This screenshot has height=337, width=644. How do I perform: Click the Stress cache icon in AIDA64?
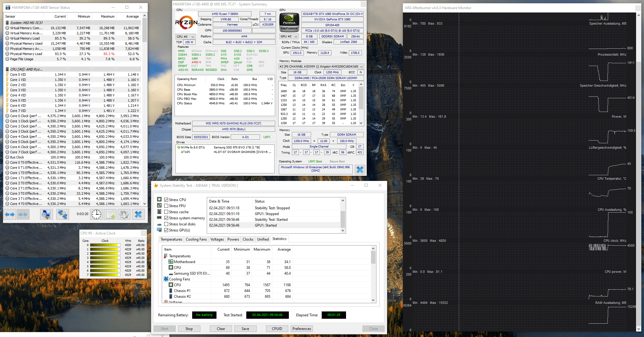point(159,212)
